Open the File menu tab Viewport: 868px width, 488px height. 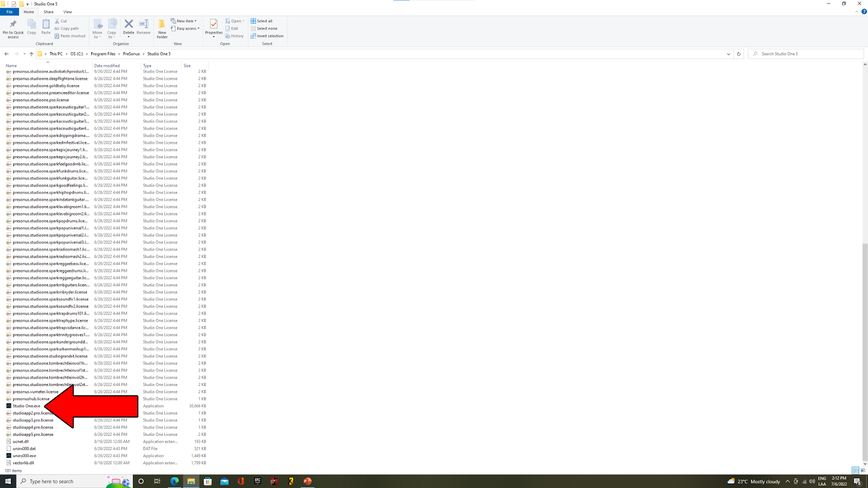[x=10, y=12]
